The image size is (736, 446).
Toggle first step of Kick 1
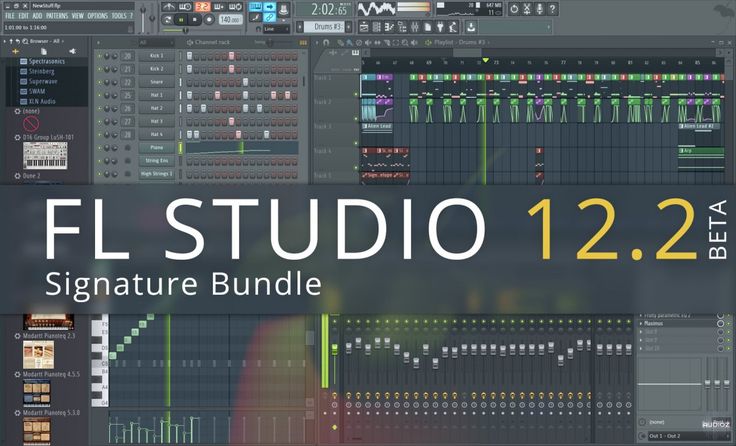click(x=189, y=56)
